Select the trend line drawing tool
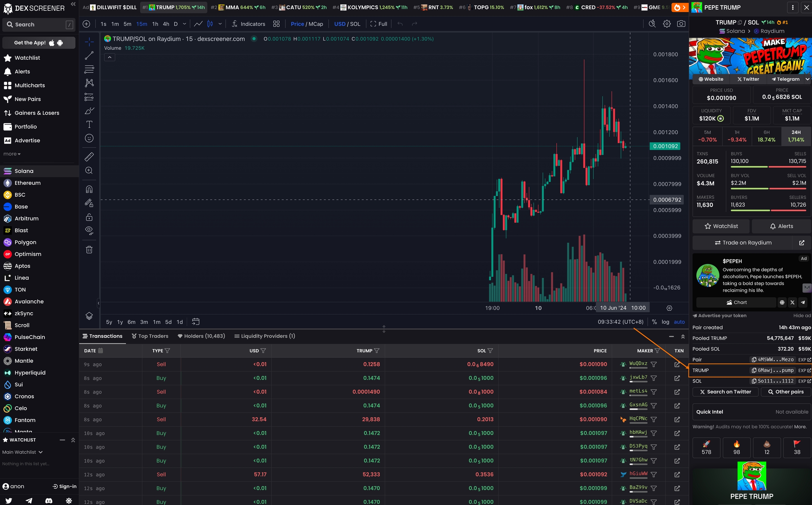Image resolution: width=812 pixels, height=505 pixels. (x=89, y=56)
